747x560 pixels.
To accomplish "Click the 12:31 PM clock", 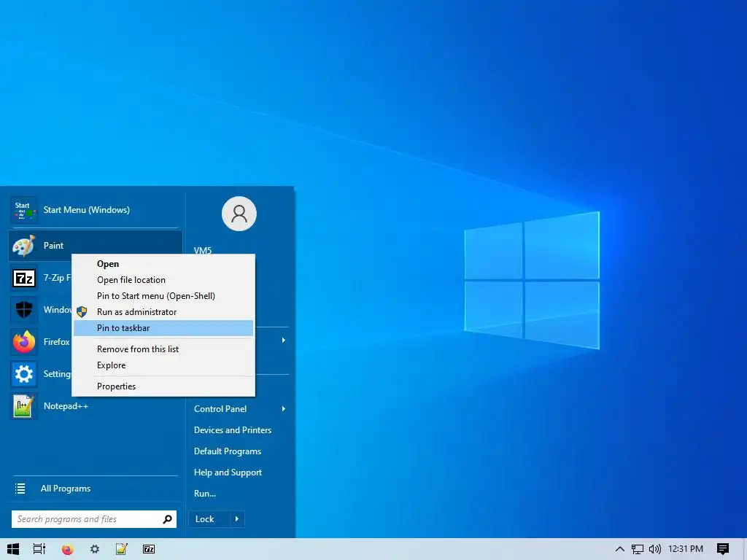I will [686, 549].
